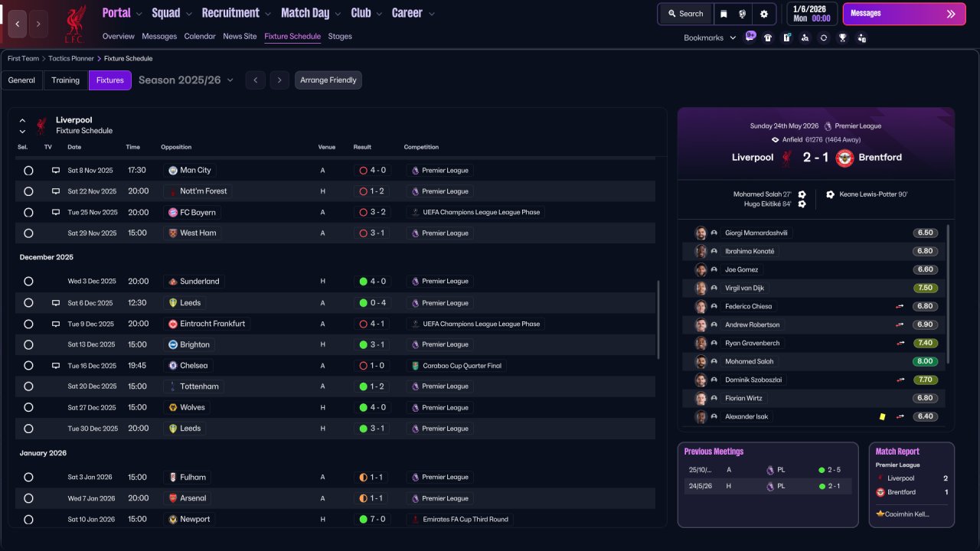Select the Chelsea fixture radio button
The height and width of the screenshot is (551, 980).
tap(28, 366)
